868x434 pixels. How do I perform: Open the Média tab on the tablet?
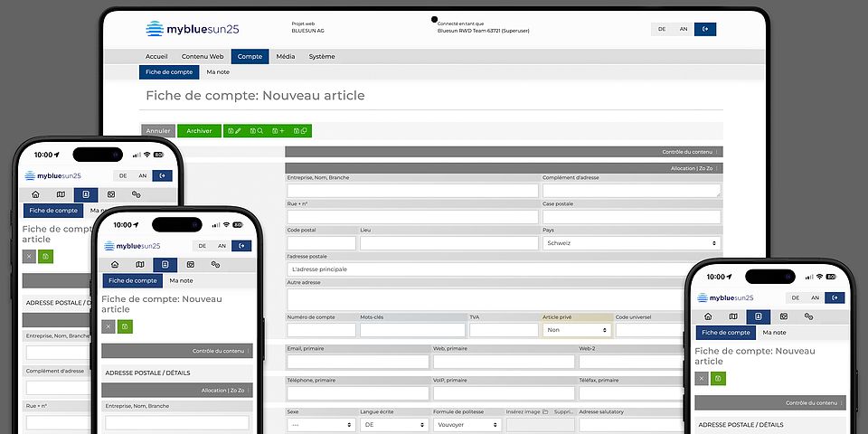coord(286,56)
